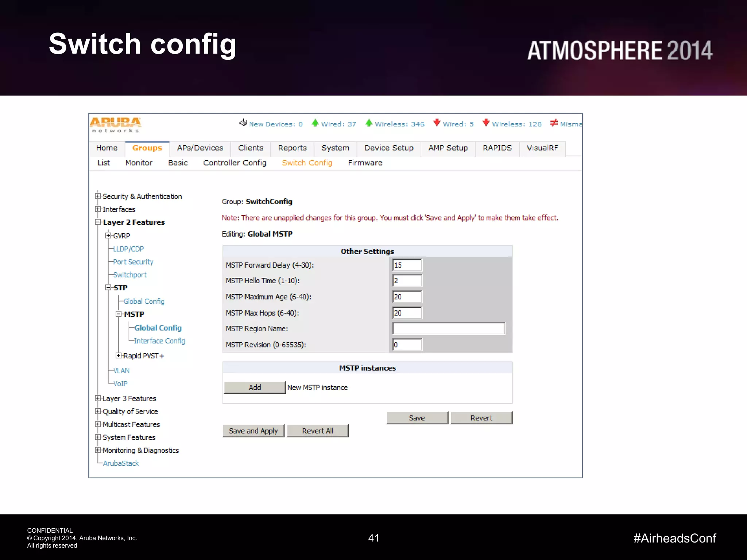This screenshot has width=747, height=560.
Task: Click the MSTP Max Hops field
Action: point(407,313)
